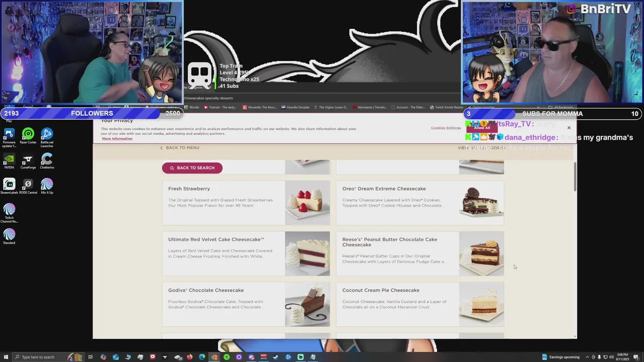Click the Godiva Chocolate Cheesecake photo
This screenshot has height=362, width=644.
click(x=307, y=305)
